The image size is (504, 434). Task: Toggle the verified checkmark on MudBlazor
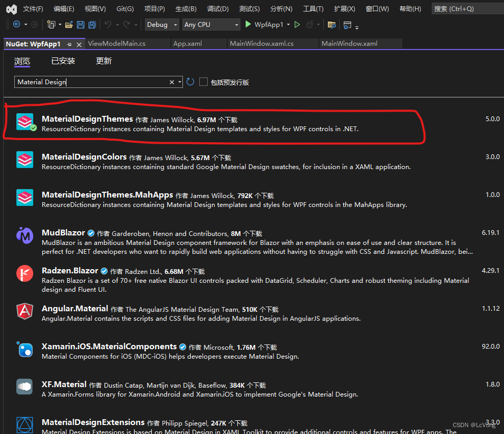(91, 232)
